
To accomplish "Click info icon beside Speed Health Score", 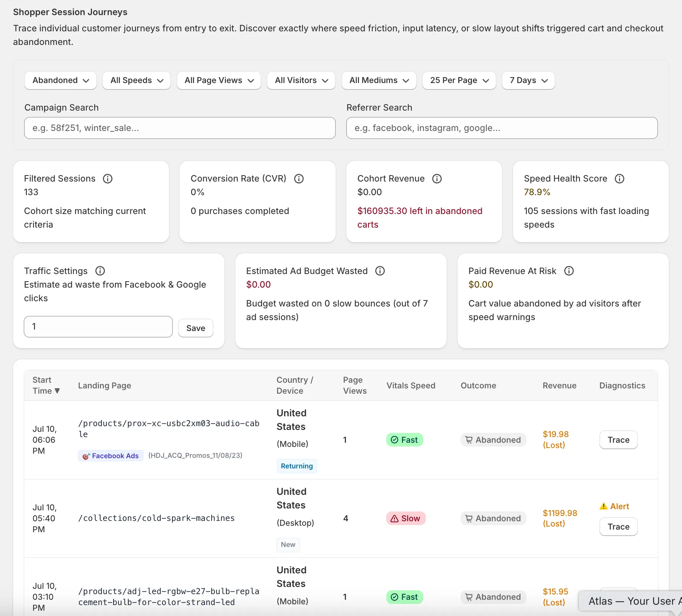I will pos(620,179).
